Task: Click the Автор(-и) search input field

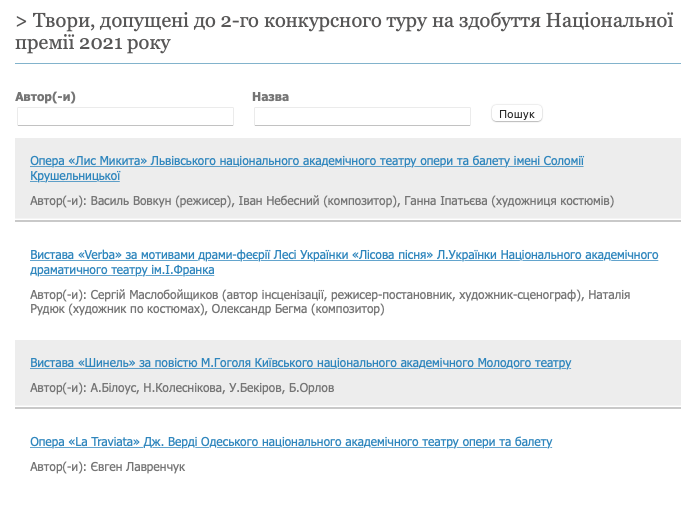Action: click(125, 117)
